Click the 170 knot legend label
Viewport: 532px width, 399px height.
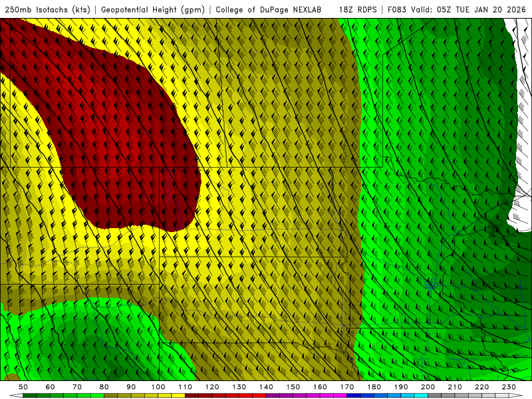click(347, 387)
